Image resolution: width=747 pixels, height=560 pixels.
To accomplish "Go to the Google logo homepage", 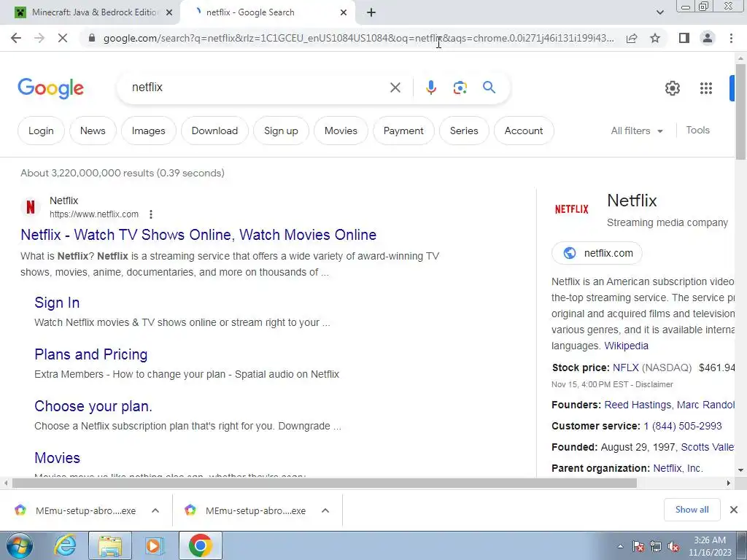I will point(50,88).
